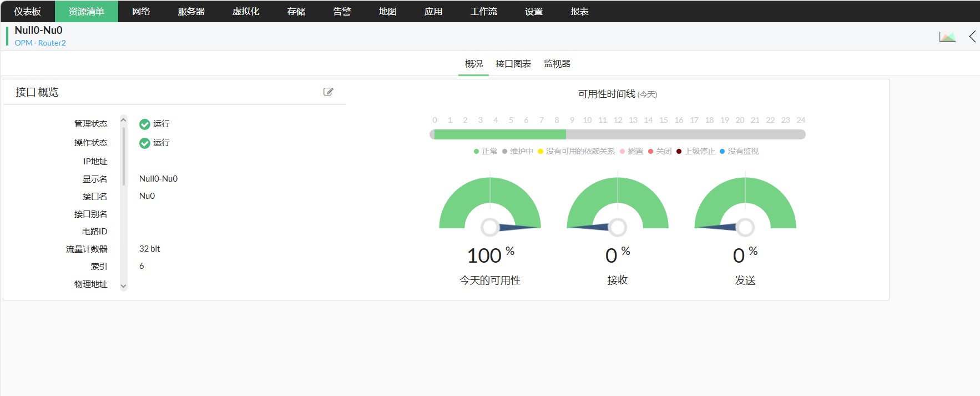Open the 应用 menu
This screenshot has height=396, width=980.
pyautogui.click(x=433, y=11)
